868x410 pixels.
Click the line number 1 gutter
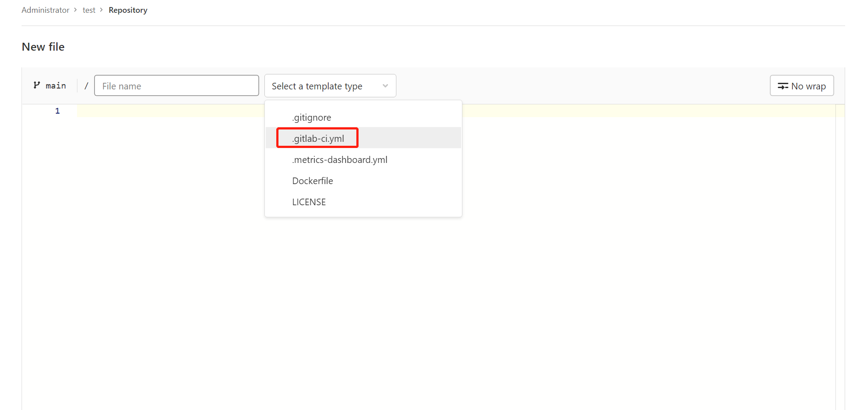click(57, 111)
